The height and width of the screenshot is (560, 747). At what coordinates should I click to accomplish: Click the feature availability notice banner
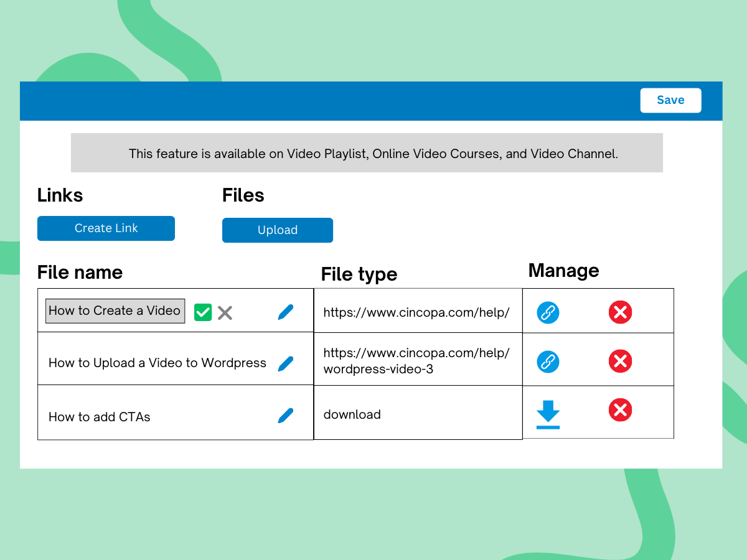[367, 153]
